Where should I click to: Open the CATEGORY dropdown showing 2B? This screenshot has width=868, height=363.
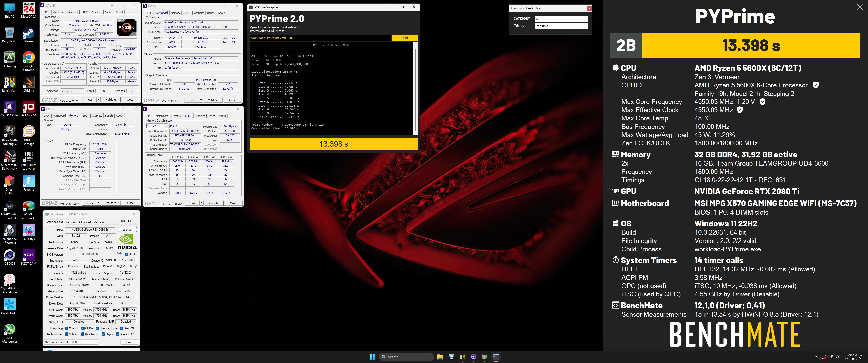tap(561, 19)
